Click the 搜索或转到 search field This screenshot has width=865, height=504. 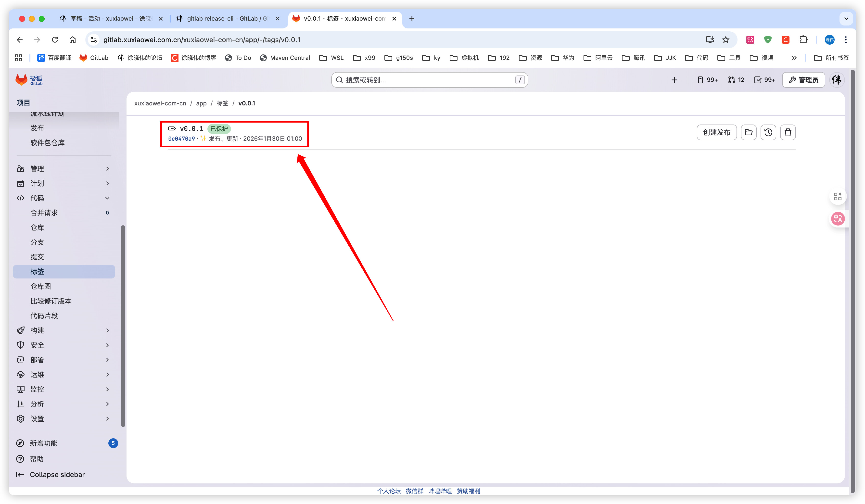point(429,80)
